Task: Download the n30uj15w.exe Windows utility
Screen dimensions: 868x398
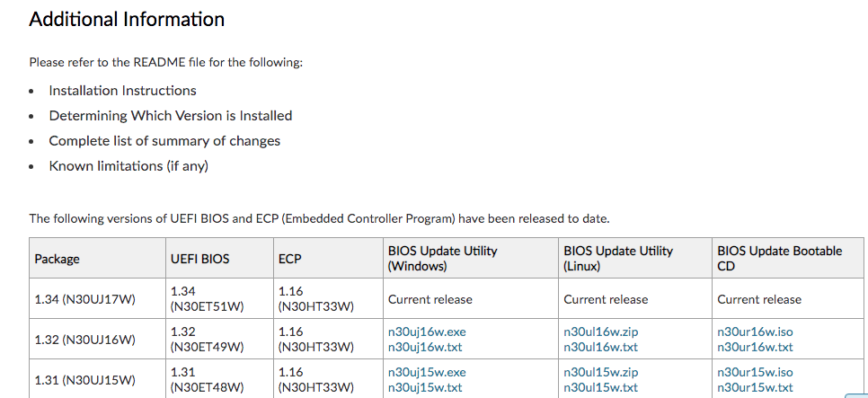Action: pos(427,372)
